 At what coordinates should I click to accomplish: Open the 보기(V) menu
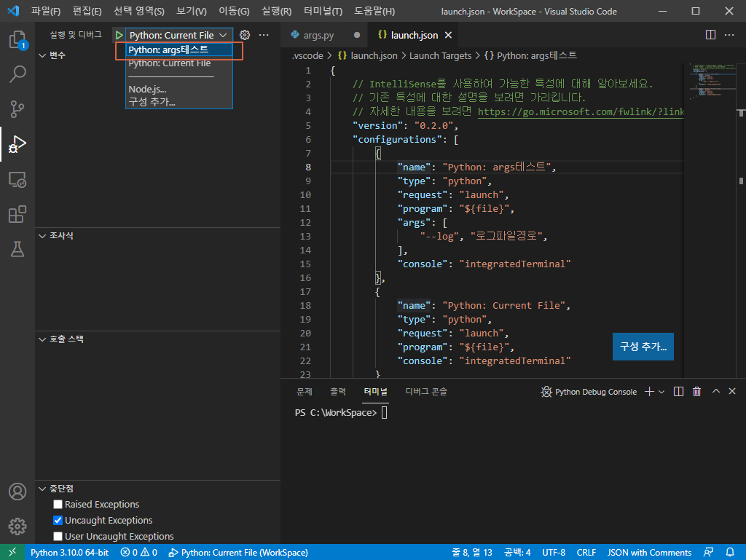pos(192,11)
